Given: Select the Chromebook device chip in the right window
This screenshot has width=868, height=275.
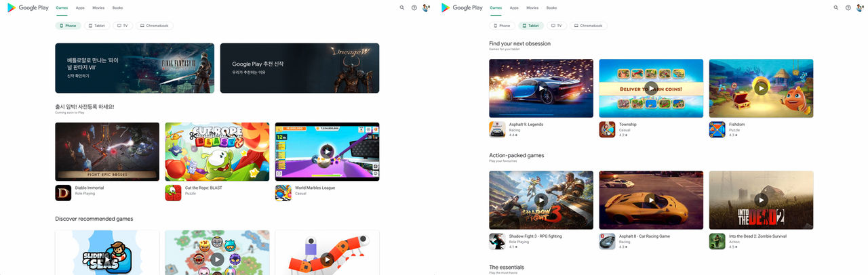Looking at the screenshot, I should point(589,26).
